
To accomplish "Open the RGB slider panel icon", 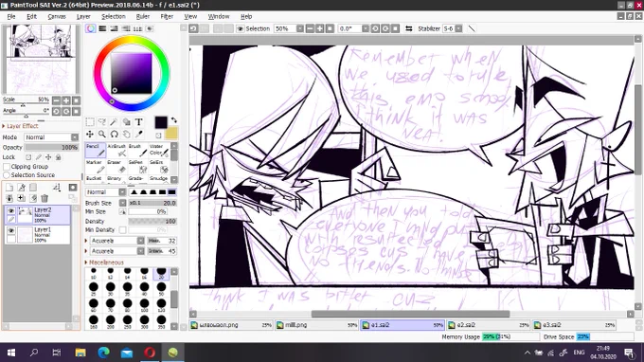I will [x=102, y=28].
